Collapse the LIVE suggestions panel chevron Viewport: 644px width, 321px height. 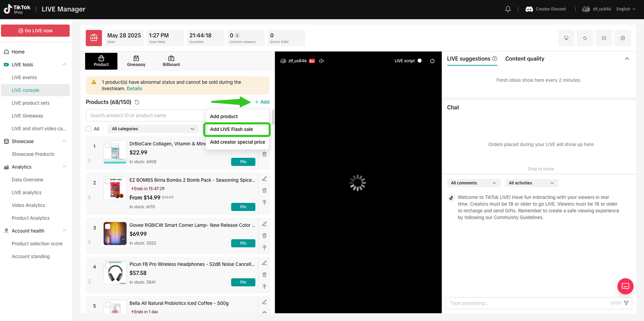(627, 59)
